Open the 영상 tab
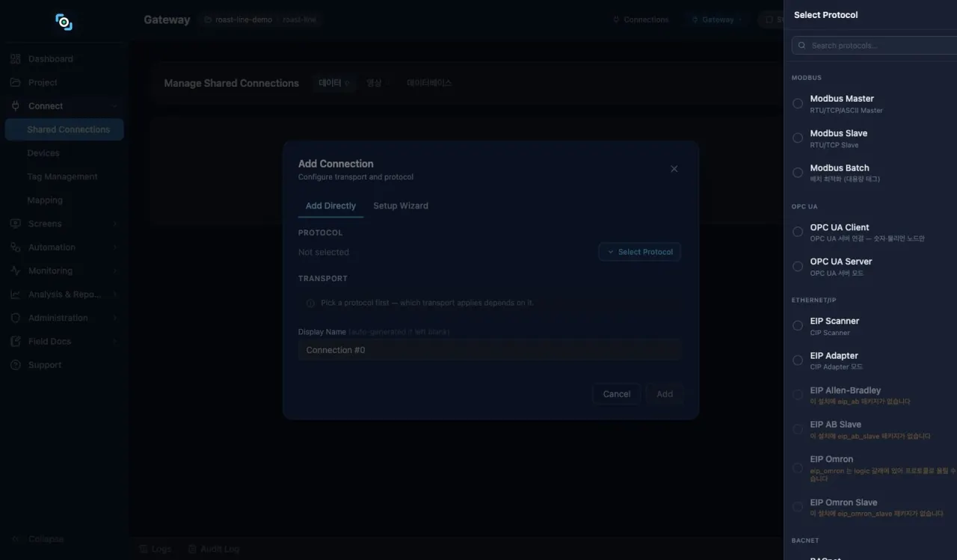Screen dimensions: 957x560 374,83
